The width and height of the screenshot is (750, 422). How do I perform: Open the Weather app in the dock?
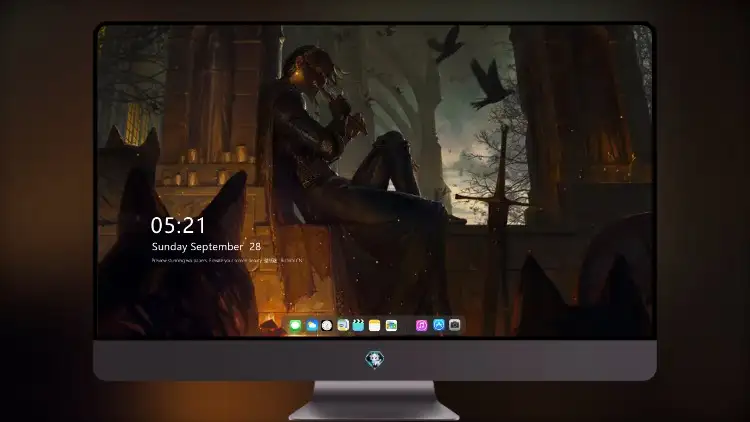pos(311,325)
